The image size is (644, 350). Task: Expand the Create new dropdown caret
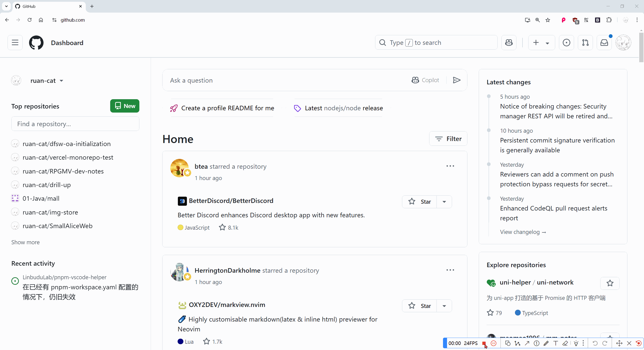(547, 43)
